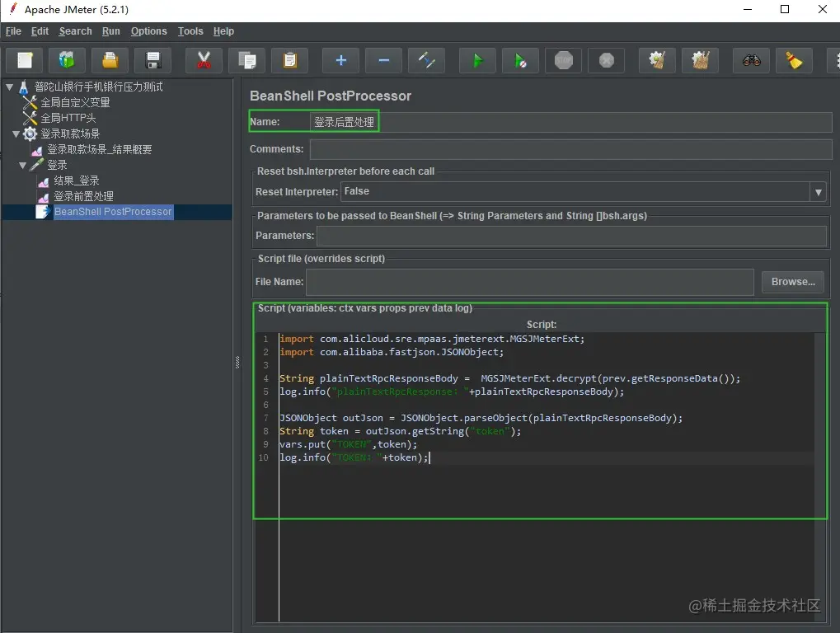Click the Stop test icon

pos(563,60)
